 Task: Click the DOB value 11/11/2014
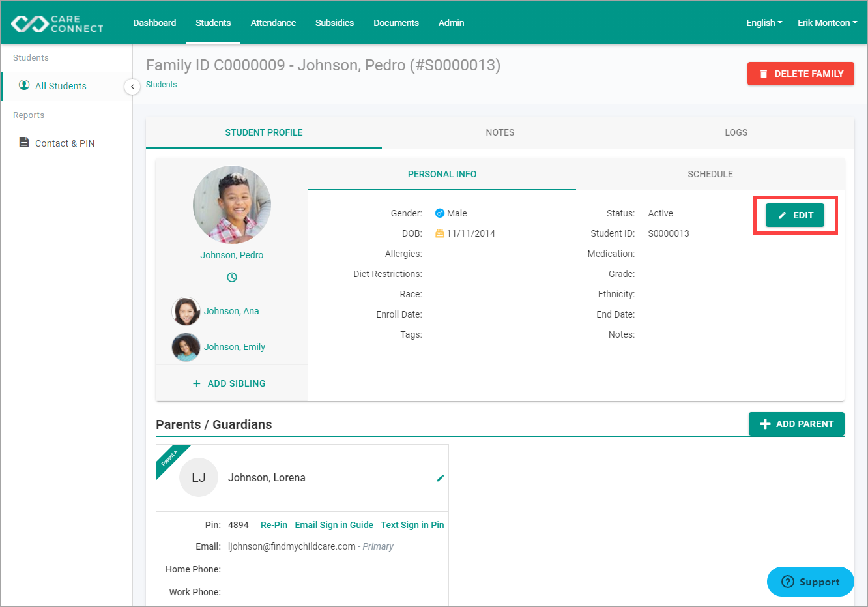click(470, 233)
